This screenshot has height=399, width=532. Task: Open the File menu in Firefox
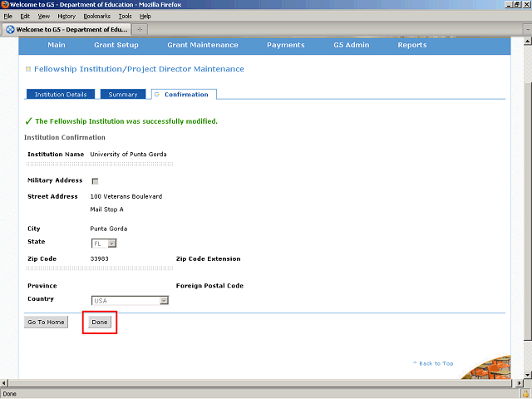7,17
